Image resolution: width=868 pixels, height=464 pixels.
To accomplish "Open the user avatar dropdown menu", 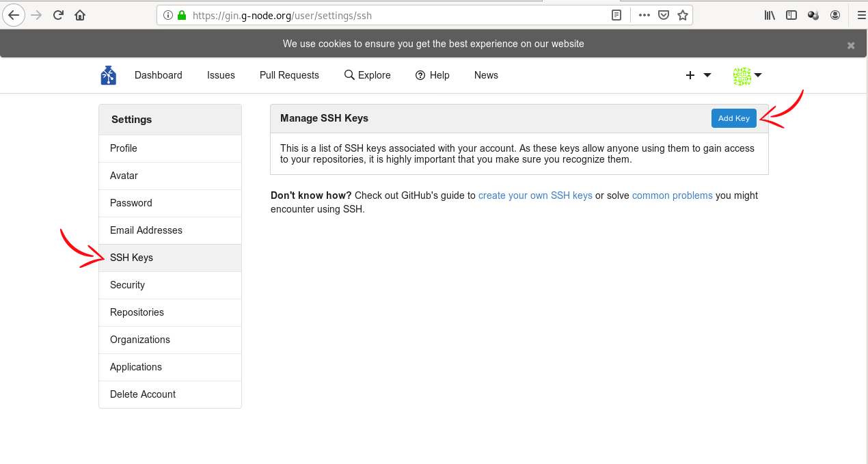I will (x=747, y=76).
